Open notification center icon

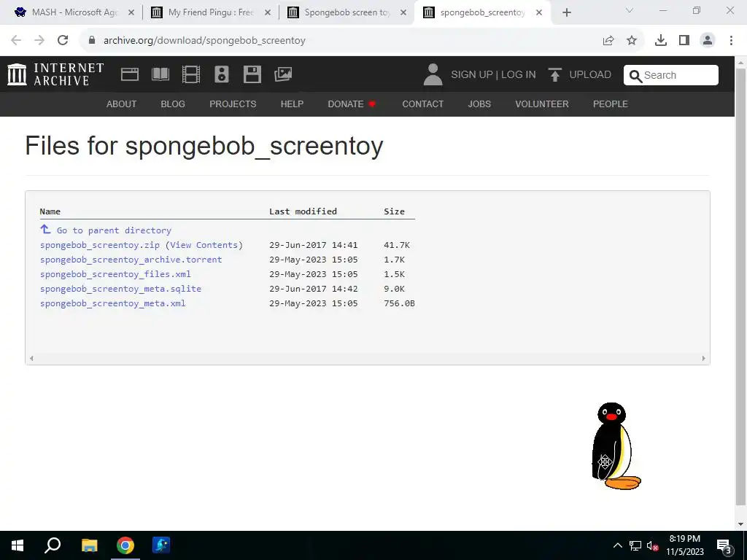point(724,545)
